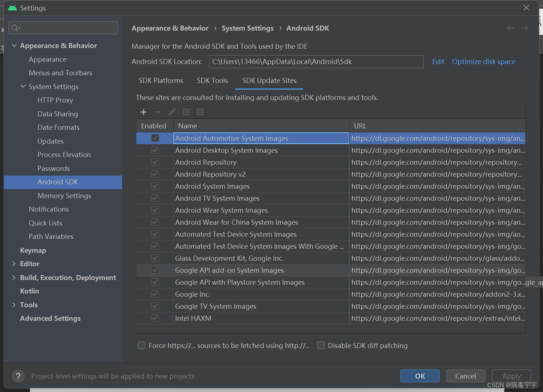Collapse Appearance & Behavior tree node

pos(14,45)
